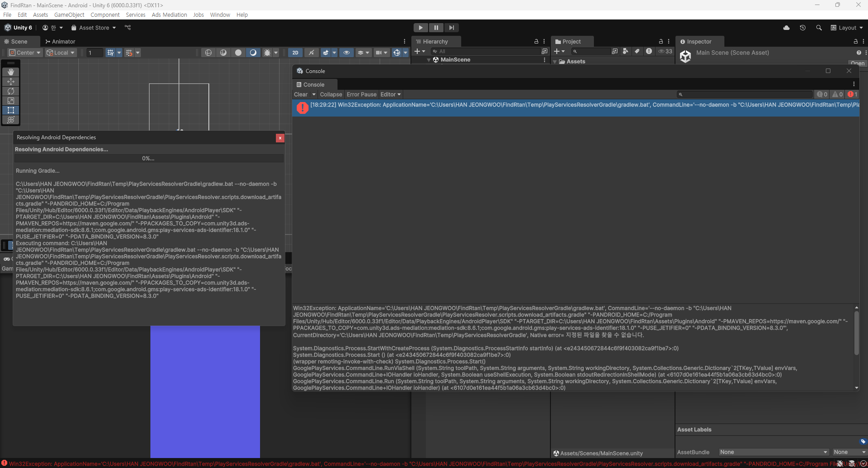This screenshot has width=868, height=468.
Task: Toggle the error messages filter in Console
Action: 853,94
